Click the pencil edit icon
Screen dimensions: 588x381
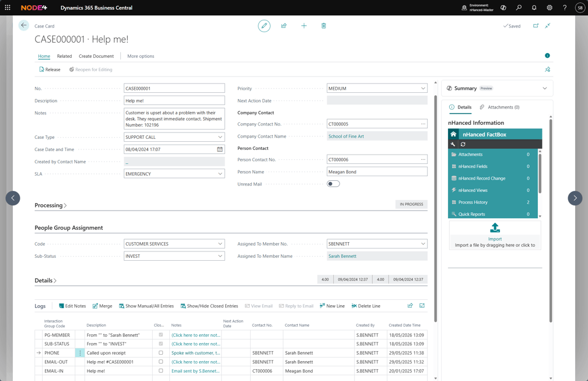pyautogui.click(x=264, y=26)
